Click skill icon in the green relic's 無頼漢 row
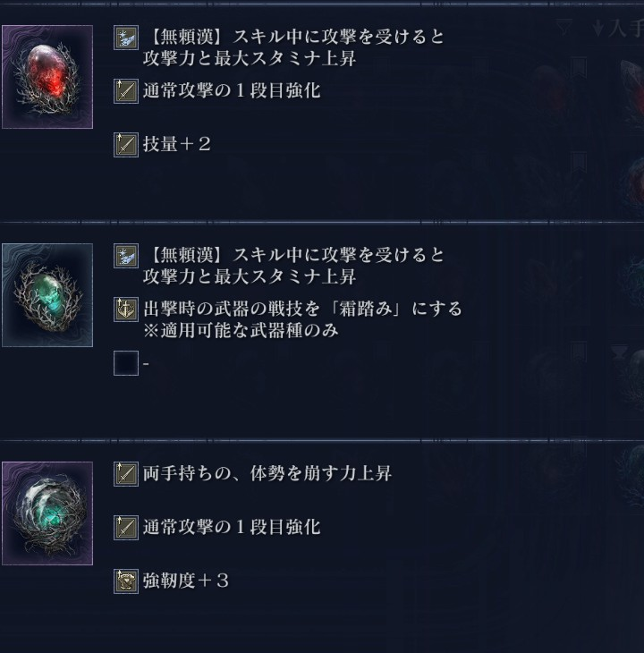Viewport: 644px width, 653px height. pos(126,256)
